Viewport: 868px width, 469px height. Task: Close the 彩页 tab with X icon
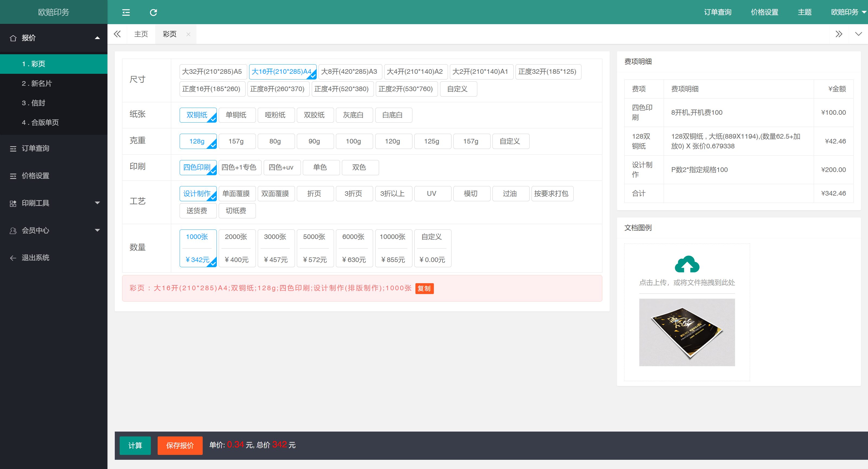(188, 34)
